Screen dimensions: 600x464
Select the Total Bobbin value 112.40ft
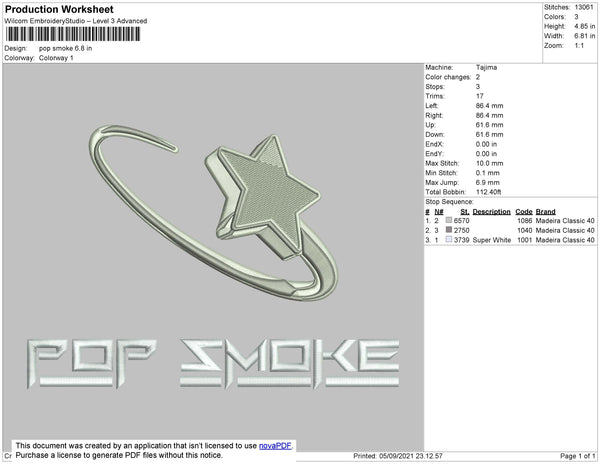[x=489, y=192]
